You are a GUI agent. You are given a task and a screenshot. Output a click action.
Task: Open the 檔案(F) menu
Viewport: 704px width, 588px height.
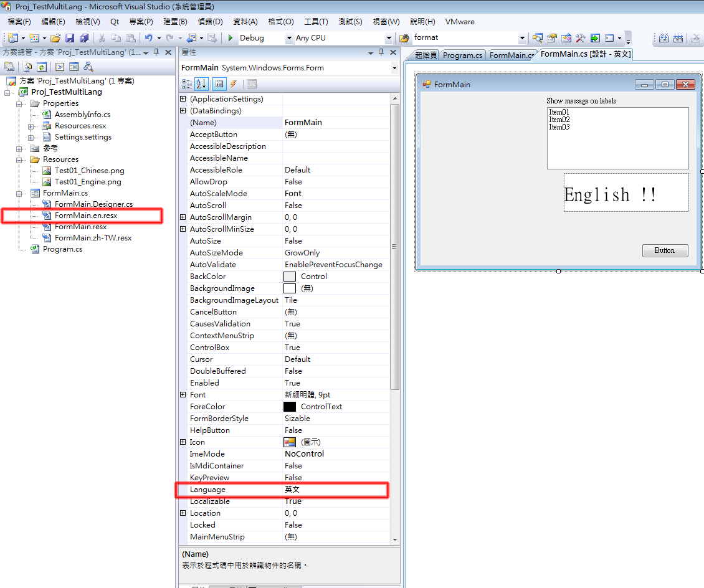(19, 22)
